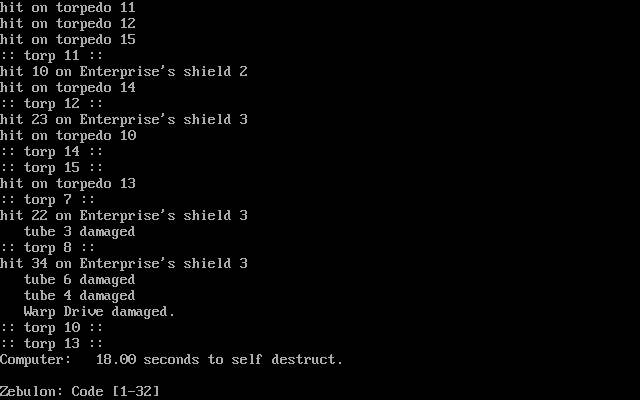
Task: Click "hit 34 on Enterprise's shield 3"
Action: pos(123,263)
